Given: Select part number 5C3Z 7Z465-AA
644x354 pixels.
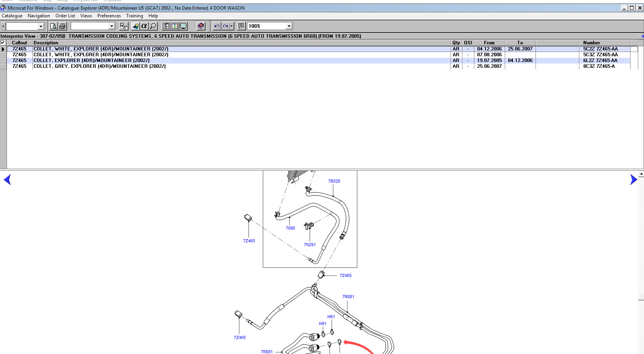Looking at the screenshot, I should point(600,55).
